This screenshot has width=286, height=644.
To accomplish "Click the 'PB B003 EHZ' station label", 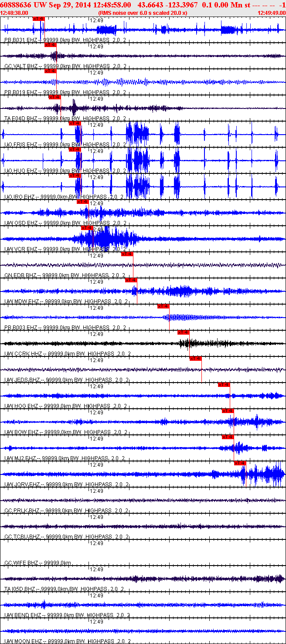I will point(21,328).
